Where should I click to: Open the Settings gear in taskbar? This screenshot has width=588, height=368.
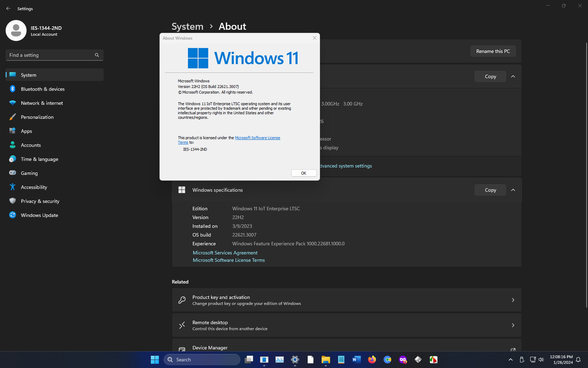tap(295, 360)
